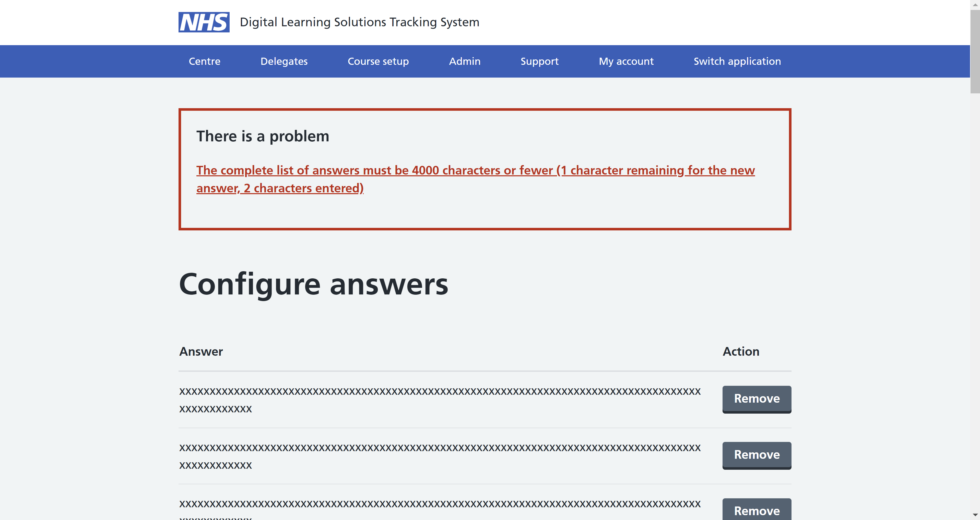Select the Admin navigation item

pos(465,61)
